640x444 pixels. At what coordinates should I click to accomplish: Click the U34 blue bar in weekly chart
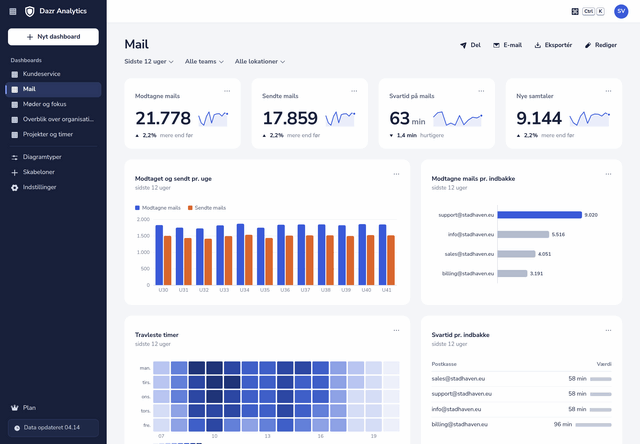pyautogui.click(x=240, y=254)
